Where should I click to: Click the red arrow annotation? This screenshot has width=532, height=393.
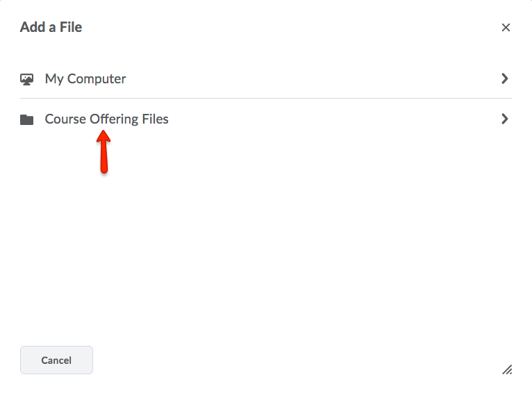coord(103,151)
